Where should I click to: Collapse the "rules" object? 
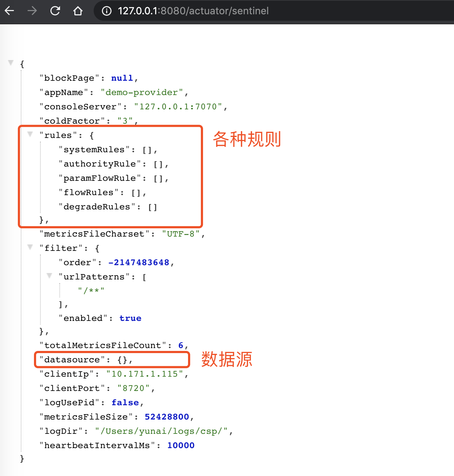coord(30,134)
